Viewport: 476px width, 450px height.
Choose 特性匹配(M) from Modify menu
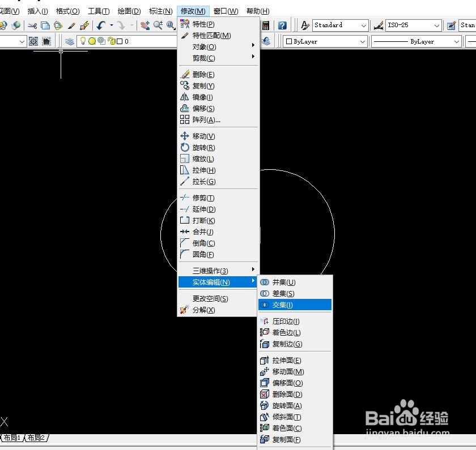tap(218, 36)
